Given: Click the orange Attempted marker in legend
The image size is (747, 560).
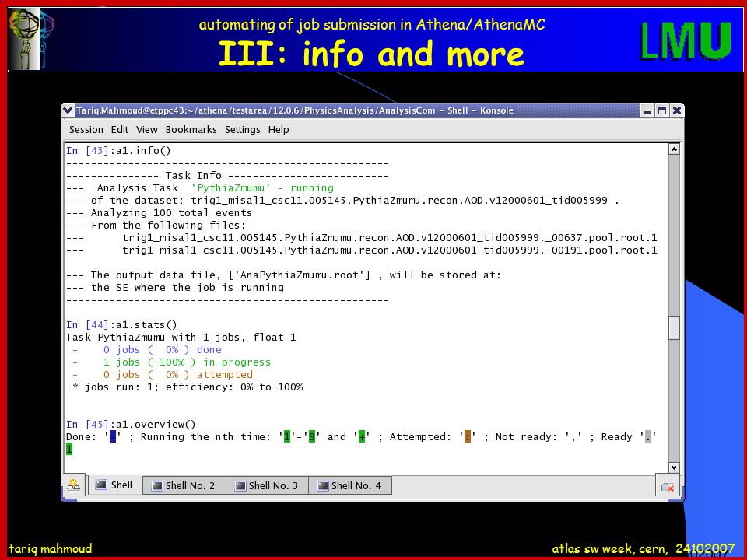Looking at the screenshot, I should [x=468, y=436].
